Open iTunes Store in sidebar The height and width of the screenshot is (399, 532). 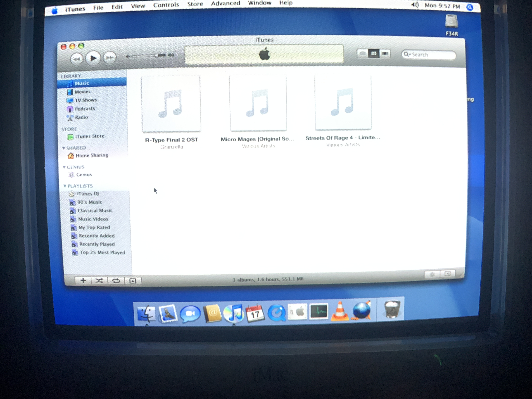89,136
